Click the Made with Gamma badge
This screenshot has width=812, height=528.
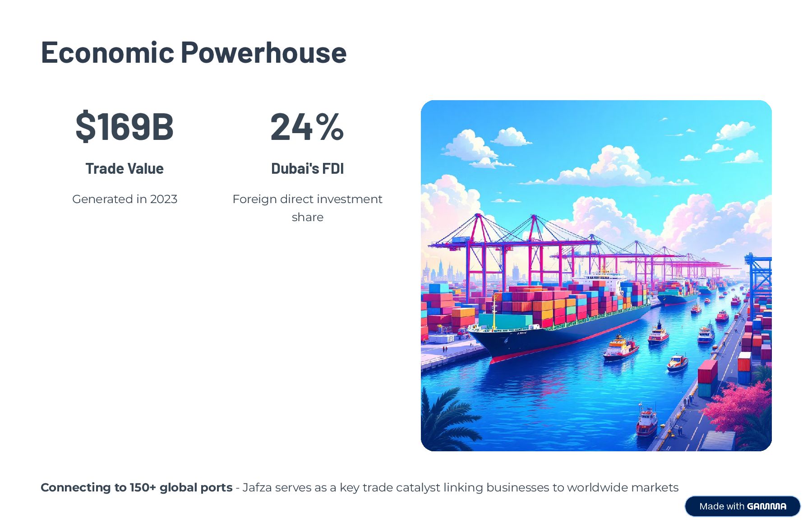point(743,506)
